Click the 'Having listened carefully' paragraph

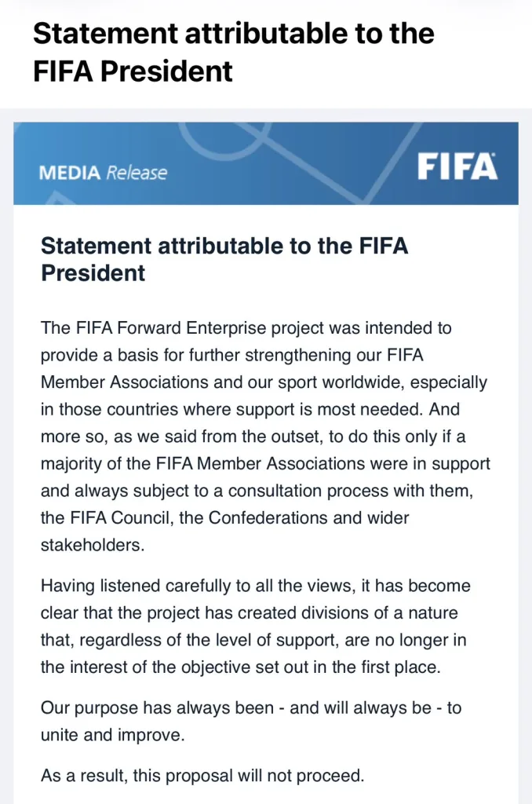(x=255, y=627)
